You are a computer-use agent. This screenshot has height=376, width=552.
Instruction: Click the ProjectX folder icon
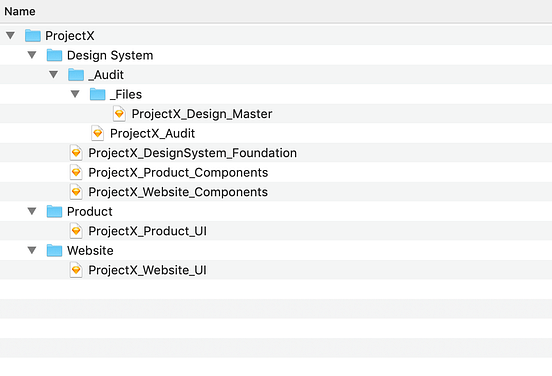click(x=33, y=35)
